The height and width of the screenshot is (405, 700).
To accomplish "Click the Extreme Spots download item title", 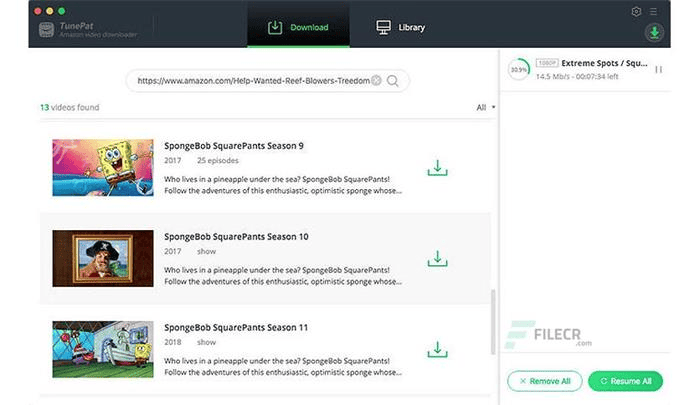I will 604,63.
